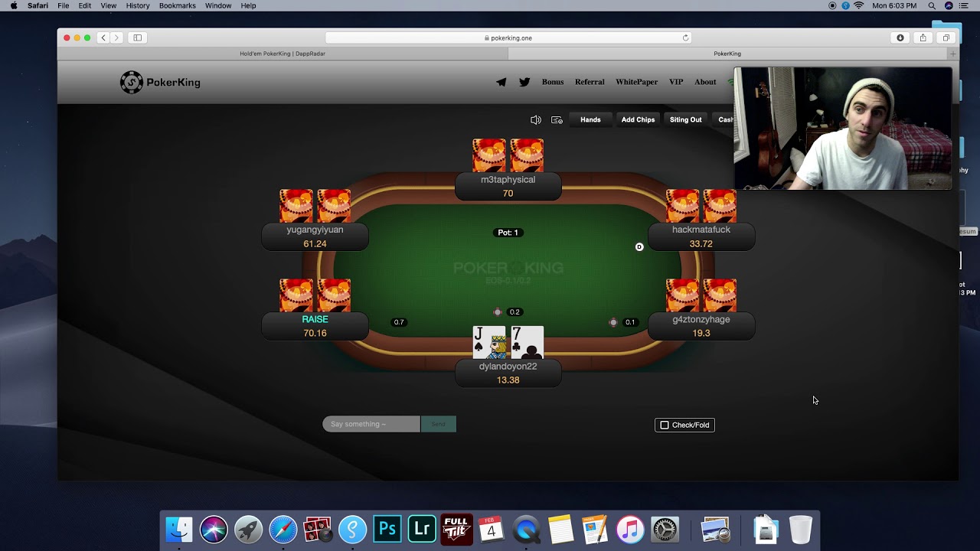The image size is (980, 551).
Task: Open the VIP link
Action: click(x=676, y=82)
